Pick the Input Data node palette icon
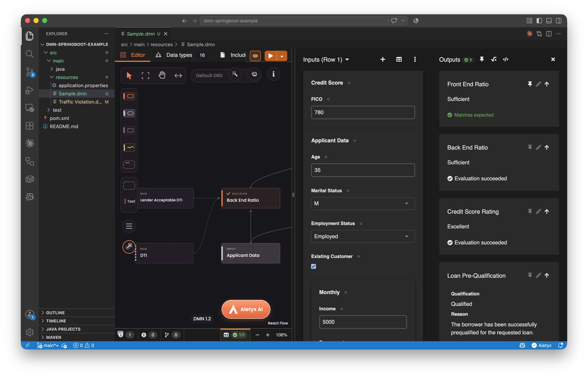588x377 pixels. pos(129,113)
